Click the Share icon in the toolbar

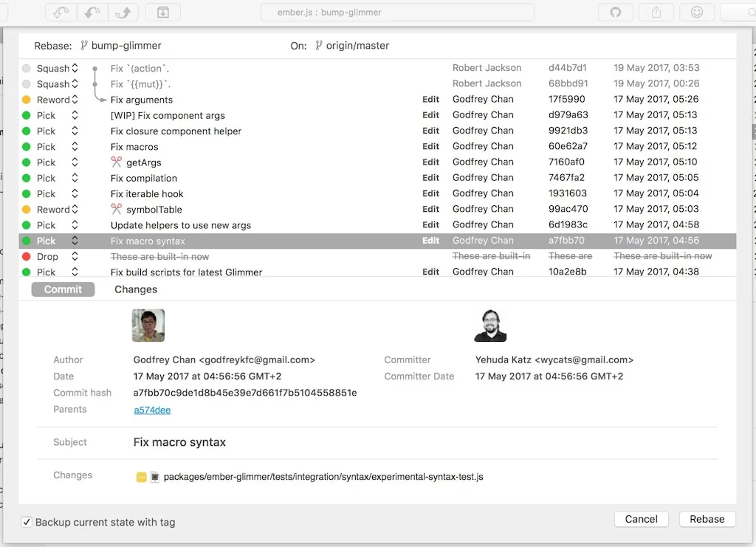pyautogui.click(x=656, y=12)
